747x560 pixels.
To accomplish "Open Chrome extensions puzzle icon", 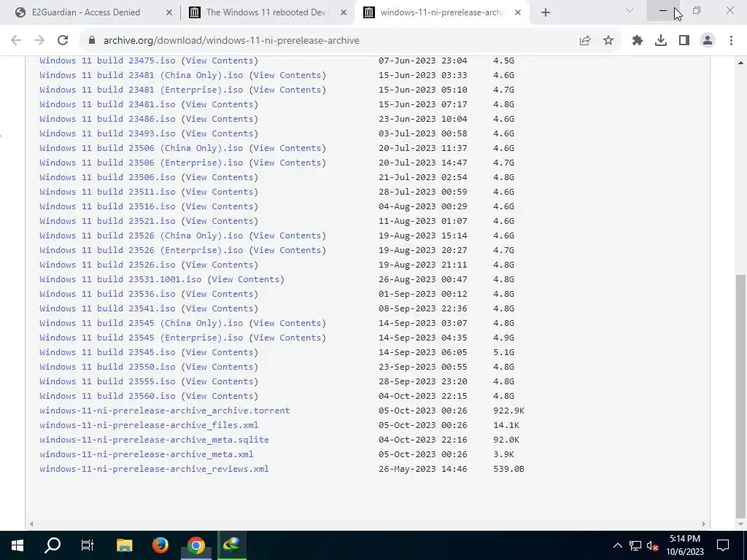I will pyautogui.click(x=638, y=41).
